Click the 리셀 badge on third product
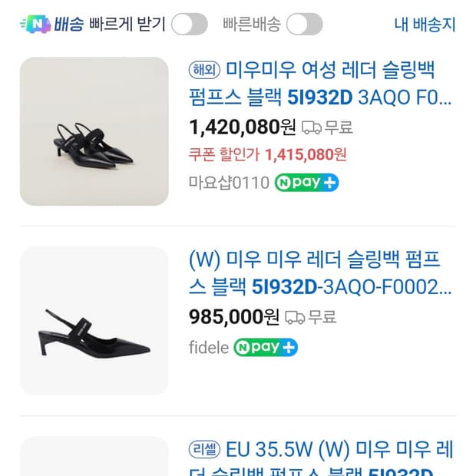Screen dimensions: 476x476 204,449
